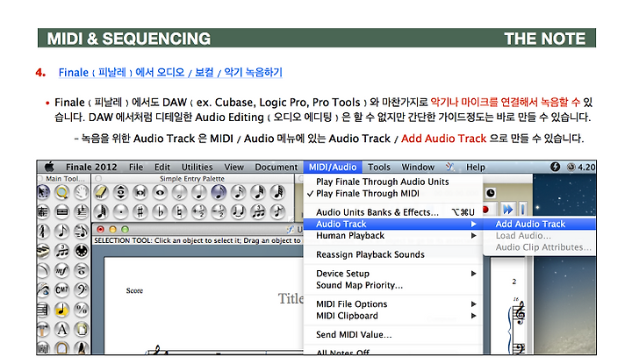Select the half step up tool
Image resolution: width=632 pixels, height=364 pixels.
pos(198,211)
